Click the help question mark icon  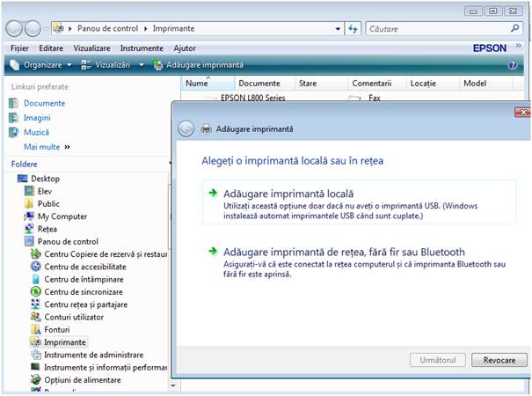click(513, 65)
